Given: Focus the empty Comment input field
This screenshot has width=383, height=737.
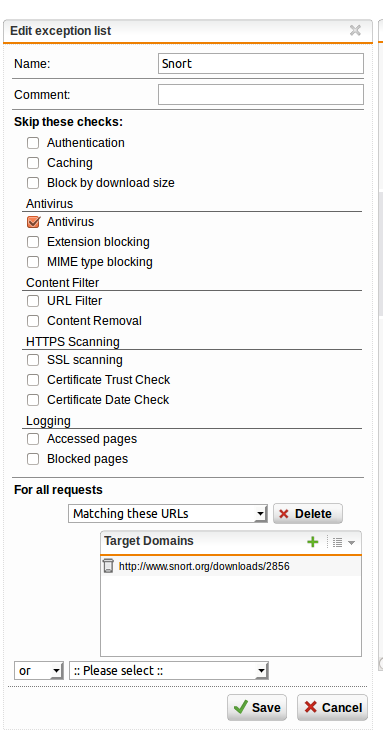Looking at the screenshot, I should tap(261, 94).
